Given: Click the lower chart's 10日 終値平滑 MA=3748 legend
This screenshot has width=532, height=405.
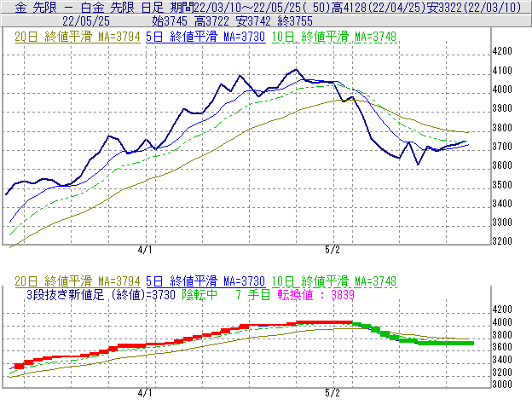Looking at the screenshot, I should (x=334, y=281).
